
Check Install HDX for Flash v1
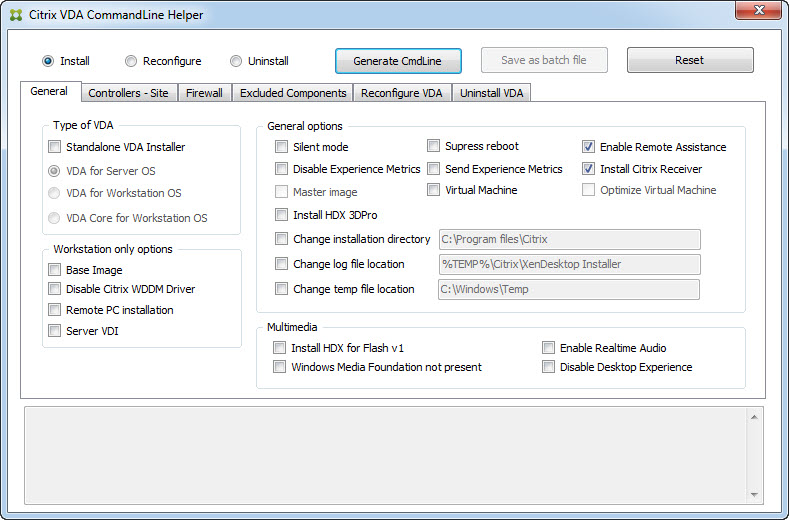coord(279,348)
